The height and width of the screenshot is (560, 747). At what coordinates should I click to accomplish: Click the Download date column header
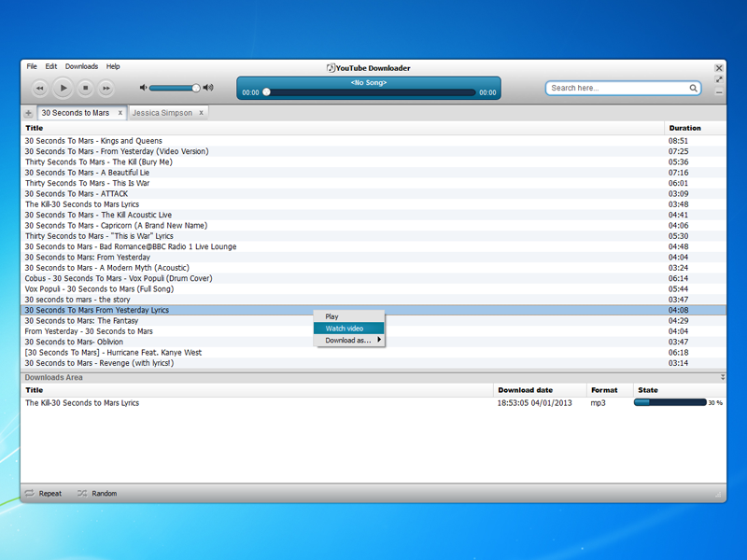[x=540, y=390]
